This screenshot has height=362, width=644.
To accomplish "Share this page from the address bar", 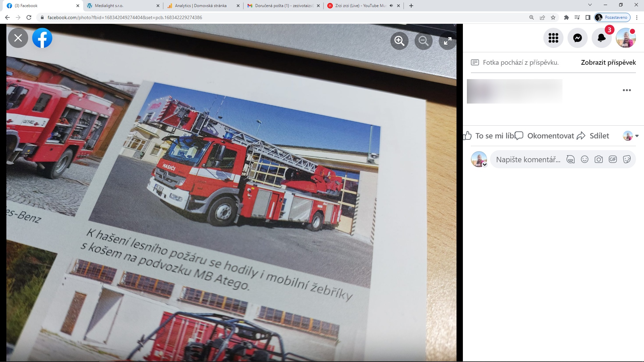I will tap(542, 17).
